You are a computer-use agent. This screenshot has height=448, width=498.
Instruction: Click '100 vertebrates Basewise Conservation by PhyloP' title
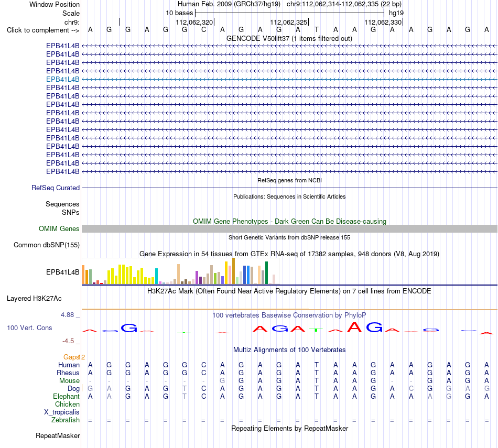(x=289, y=315)
